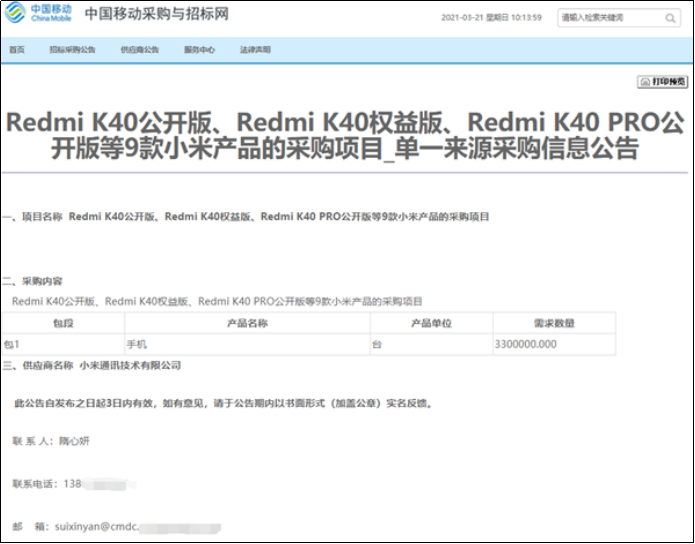Click the China Mobile logo
Screen dimensions: 695x544
(38, 13)
